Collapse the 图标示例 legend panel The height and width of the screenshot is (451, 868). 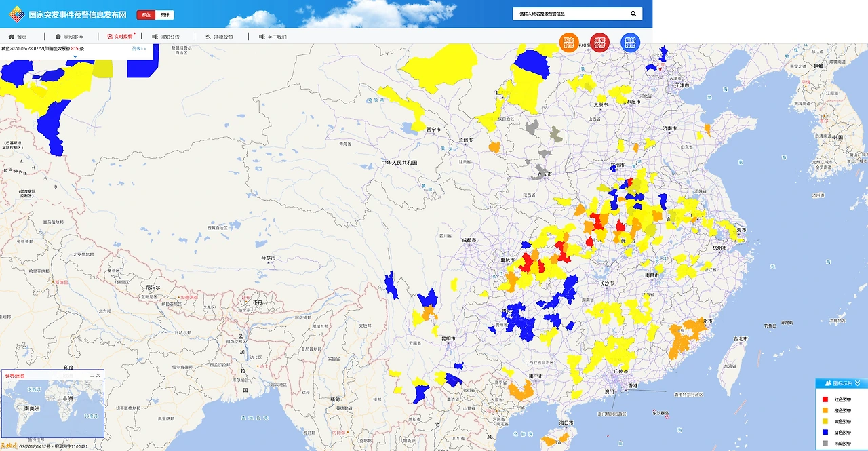coord(857,383)
